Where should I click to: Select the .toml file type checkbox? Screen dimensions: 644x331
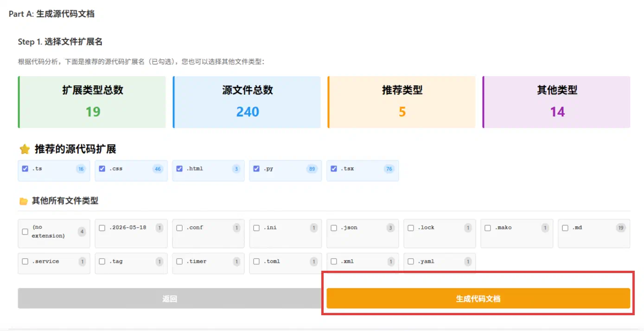coord(256,261)
